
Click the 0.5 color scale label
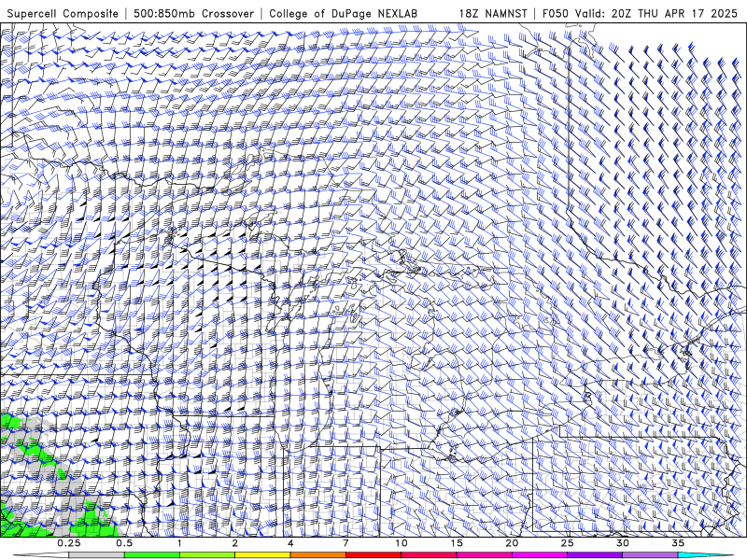click(x=124, y=543)
